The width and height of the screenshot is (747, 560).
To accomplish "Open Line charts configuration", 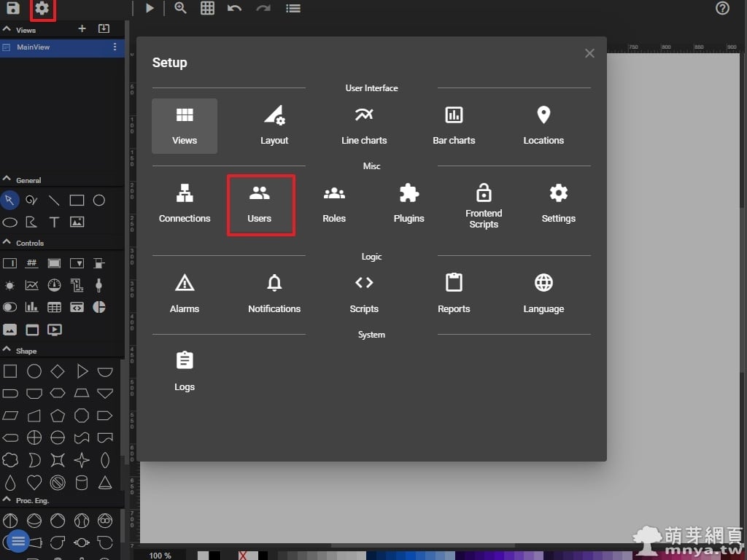I will (364, 126).
